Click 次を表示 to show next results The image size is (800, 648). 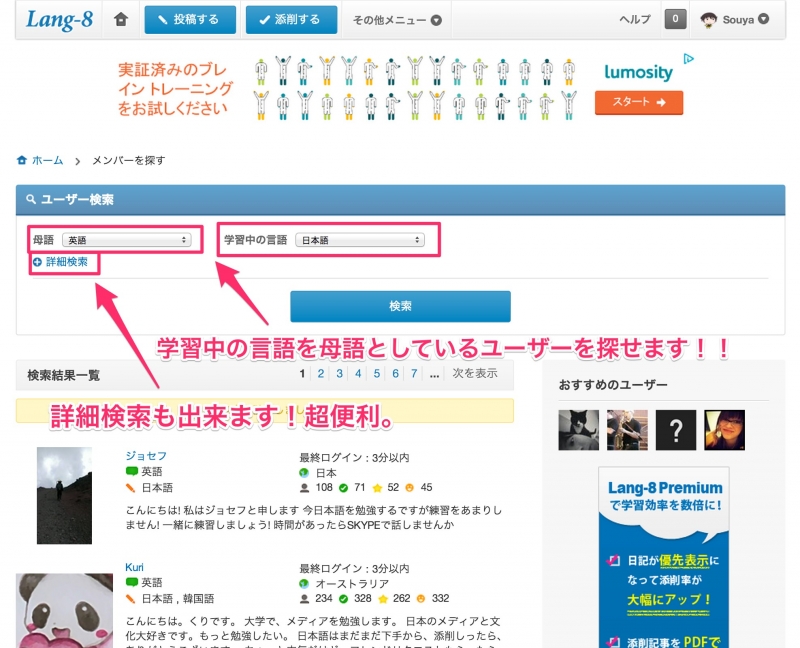pyautogui.click(x=474, y=373)
